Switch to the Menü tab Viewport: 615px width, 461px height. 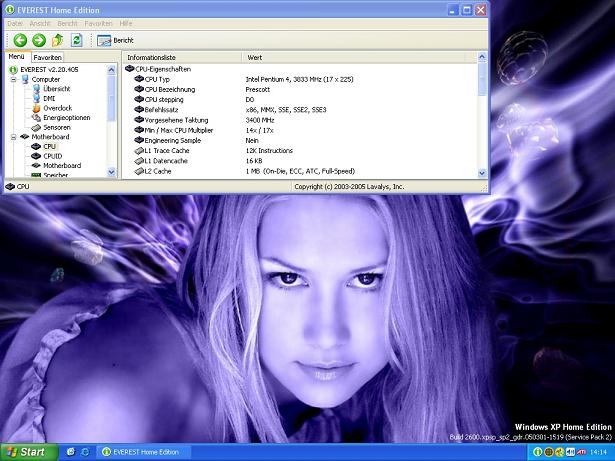point(16,56)
